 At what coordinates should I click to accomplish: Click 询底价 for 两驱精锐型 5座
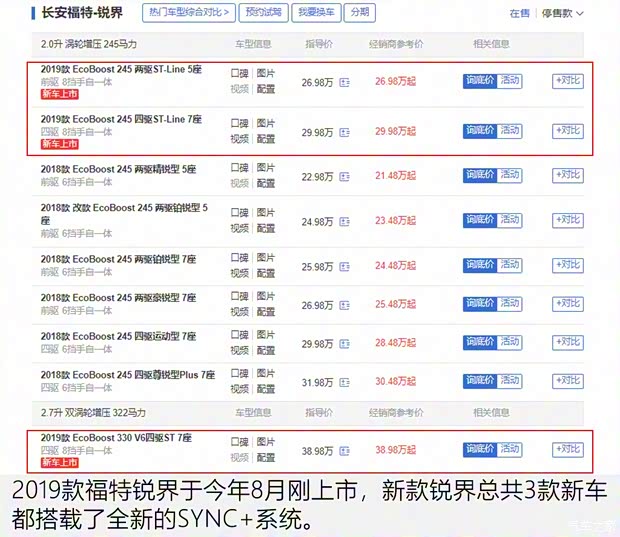point(480,175)
